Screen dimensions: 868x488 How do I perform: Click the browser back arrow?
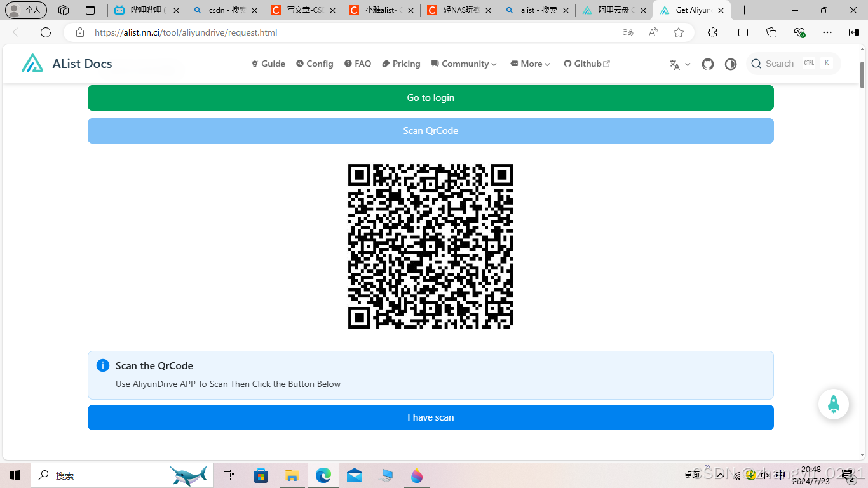(x=18, y=32)
